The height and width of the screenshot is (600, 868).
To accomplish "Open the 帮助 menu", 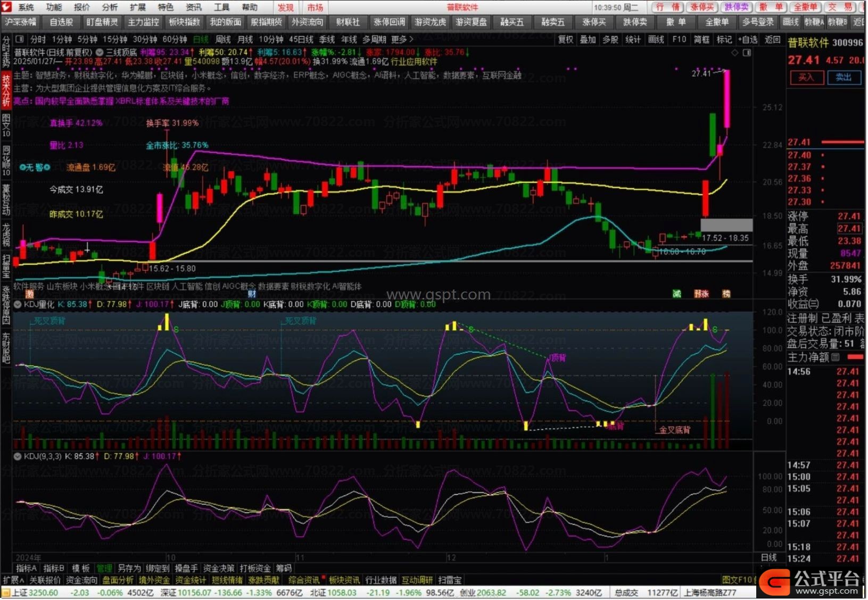I will click(250, 7).
